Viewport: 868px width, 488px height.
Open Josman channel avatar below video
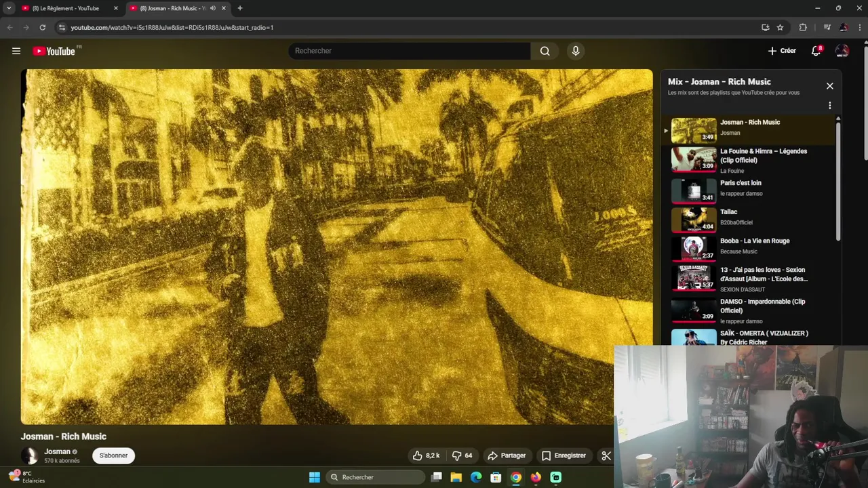(29, 455)
